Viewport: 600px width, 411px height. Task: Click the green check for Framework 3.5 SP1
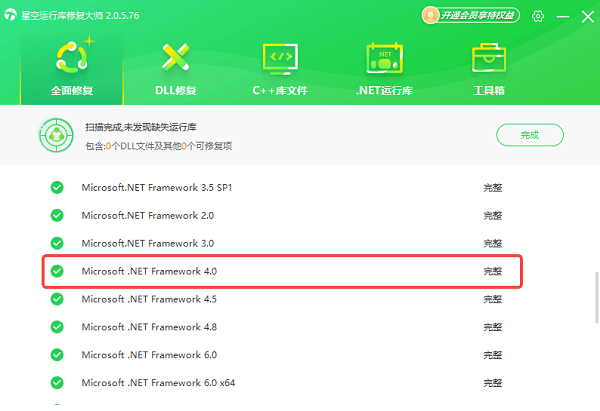[57, 188]
